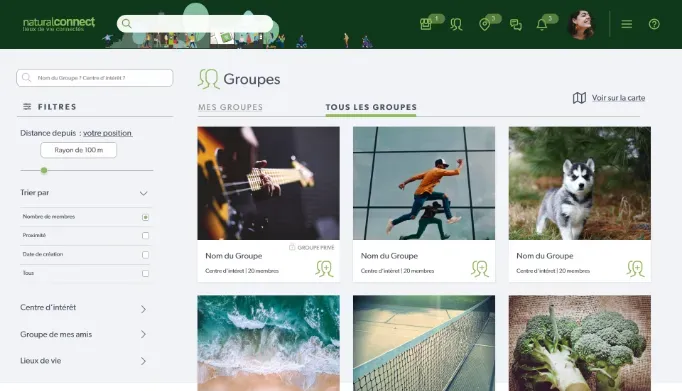
Task: Open the hamburger menu icon
Action: (626, 24)
